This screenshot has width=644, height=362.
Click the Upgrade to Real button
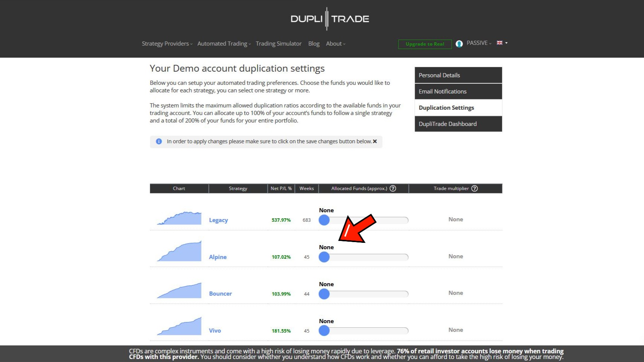click(x=425, y=44)
